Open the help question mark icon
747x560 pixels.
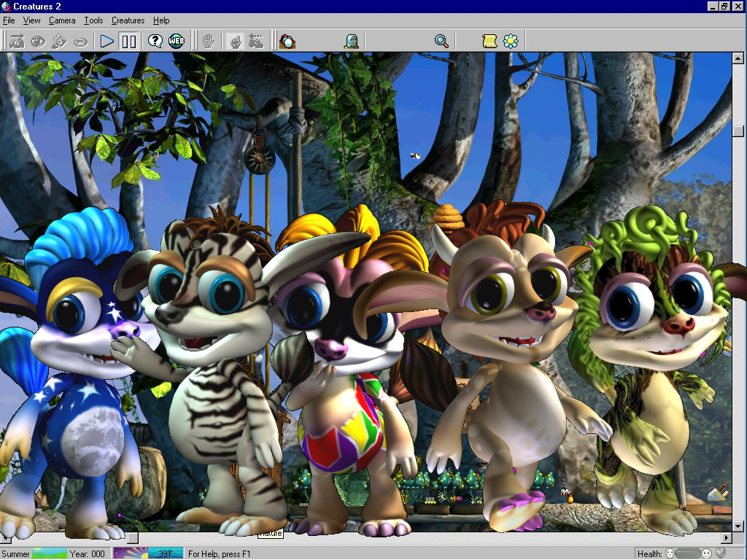tap(155, 42)
